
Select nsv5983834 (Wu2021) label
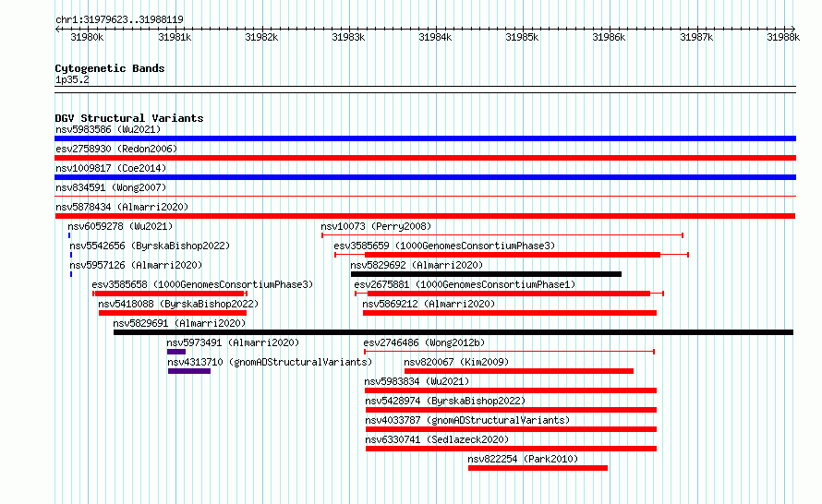417,381
